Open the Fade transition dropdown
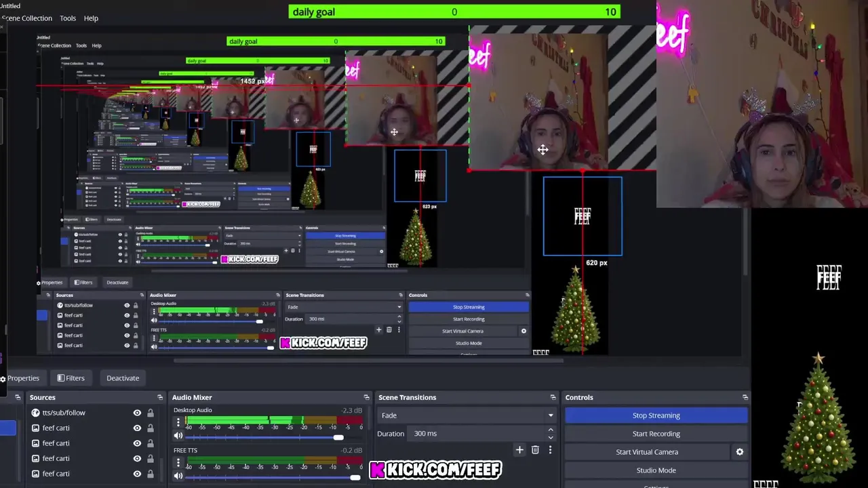This screenshot has width=868, height=488. [x=466, y=415]
